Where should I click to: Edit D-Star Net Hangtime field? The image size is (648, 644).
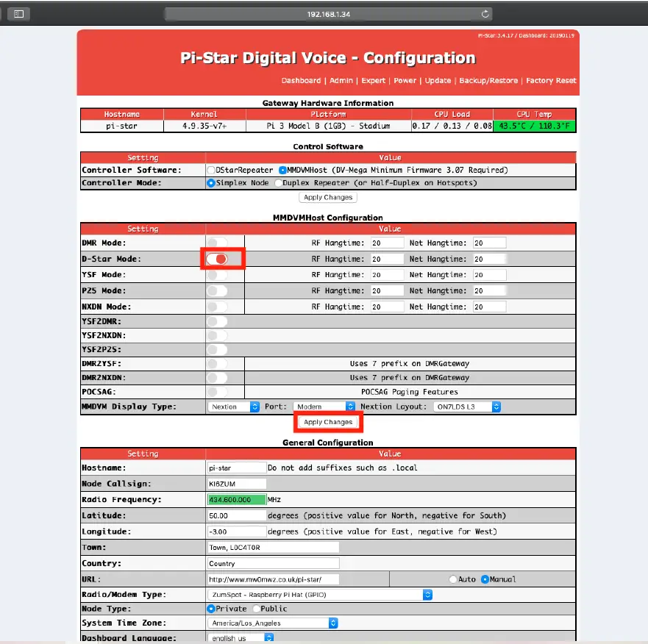[489, 259]
